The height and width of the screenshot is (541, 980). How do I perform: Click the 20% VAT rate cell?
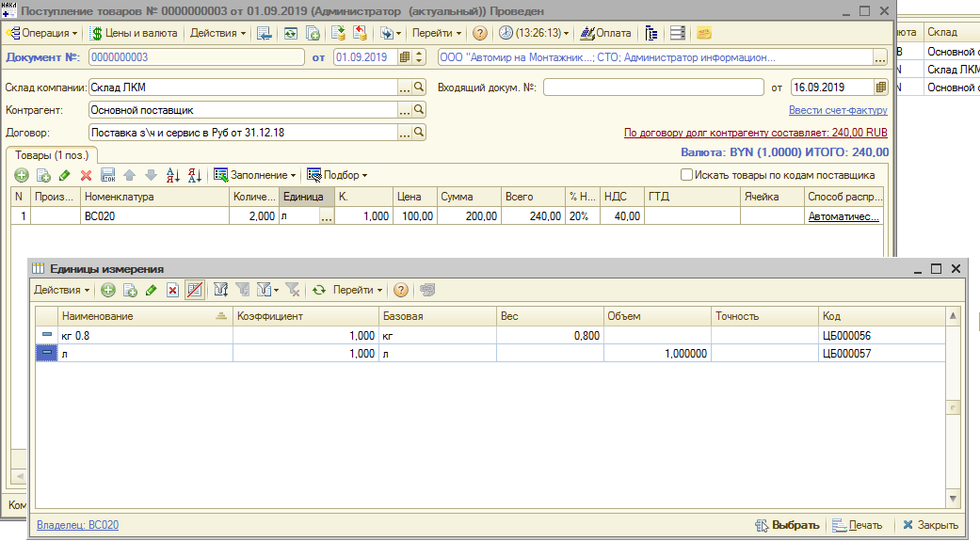[582, 216]
